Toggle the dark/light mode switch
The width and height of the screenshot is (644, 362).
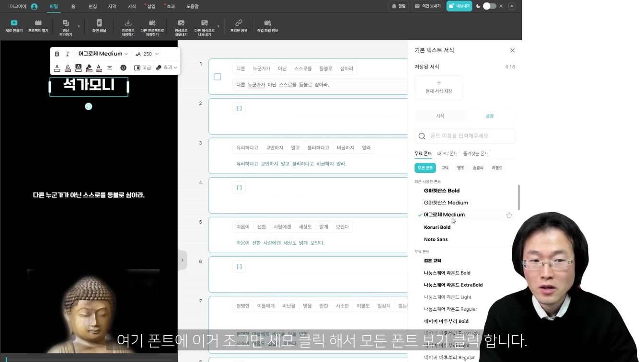pos(489,6)
